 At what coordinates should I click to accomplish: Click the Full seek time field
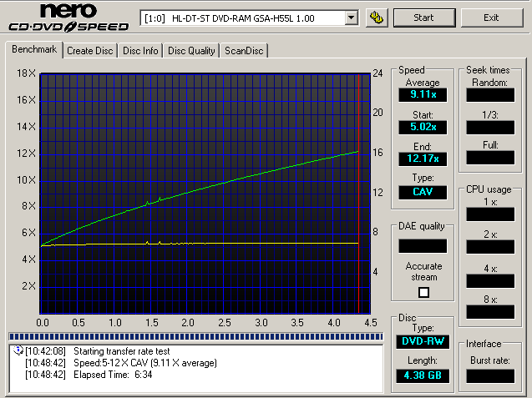coord(490,158)
